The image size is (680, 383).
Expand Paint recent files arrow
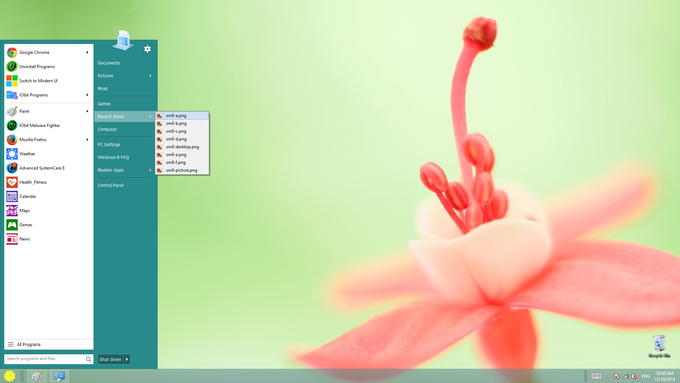(87, 111)
